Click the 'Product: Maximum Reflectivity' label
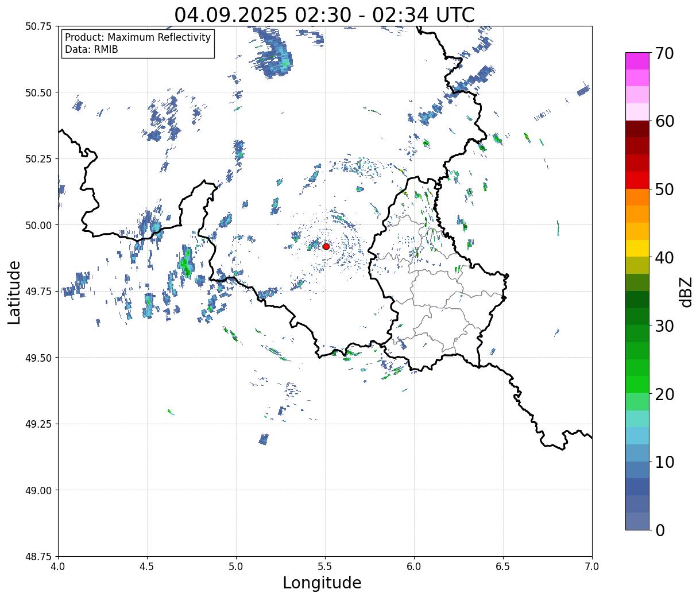 [x=138, y=37]
